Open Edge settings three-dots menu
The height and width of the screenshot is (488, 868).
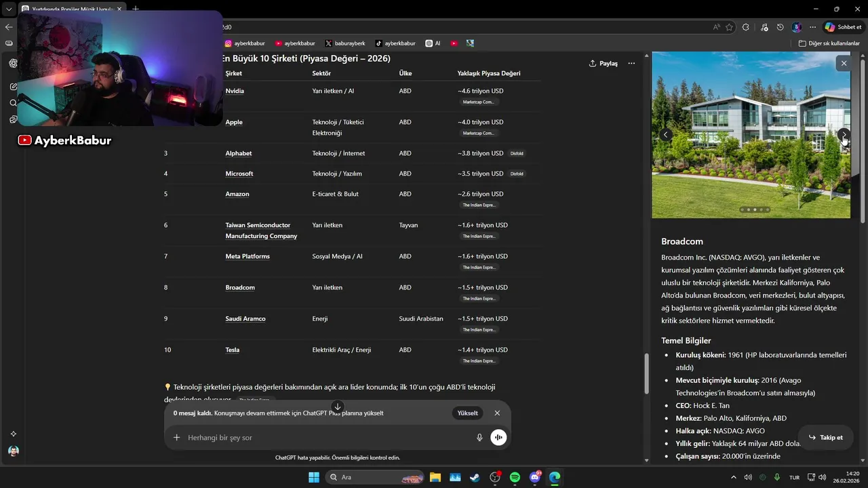[x=812, y=27]
